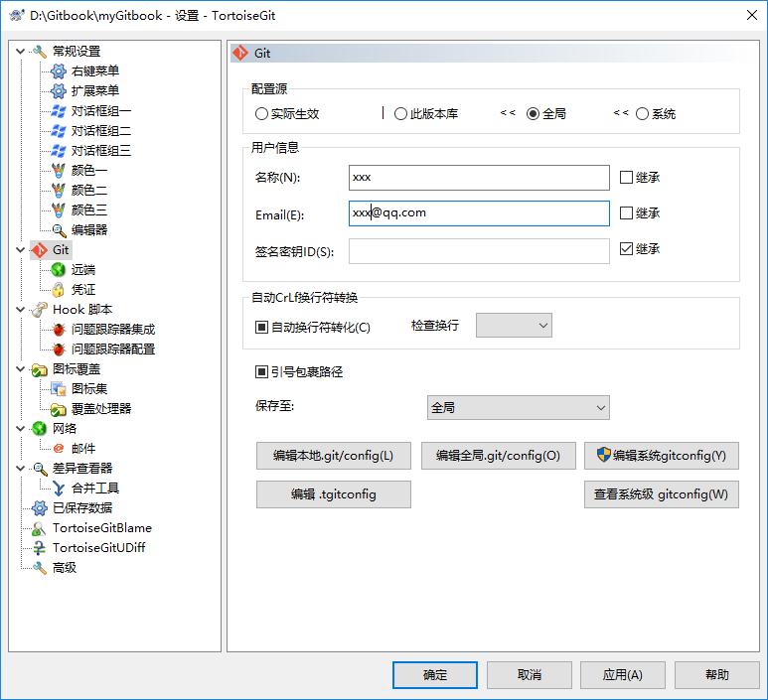This screenshot has height=700, width=768.
Task: Uncheck 继承 for 签名密钥ID
Action: 626,249
